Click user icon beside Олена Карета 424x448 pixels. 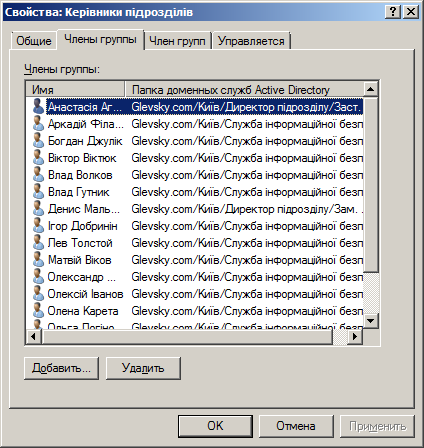(x=38, y=310)
